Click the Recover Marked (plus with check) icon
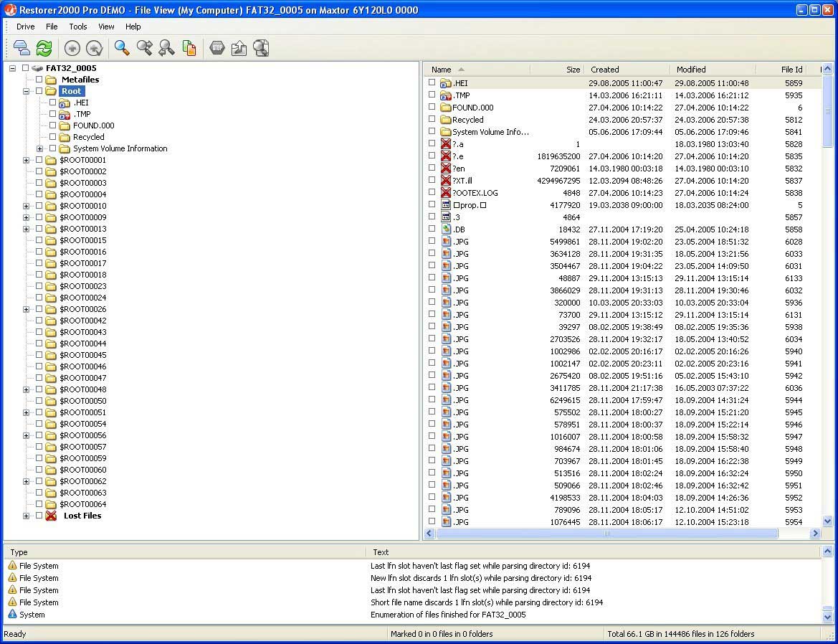 click(x=95, y=48)
